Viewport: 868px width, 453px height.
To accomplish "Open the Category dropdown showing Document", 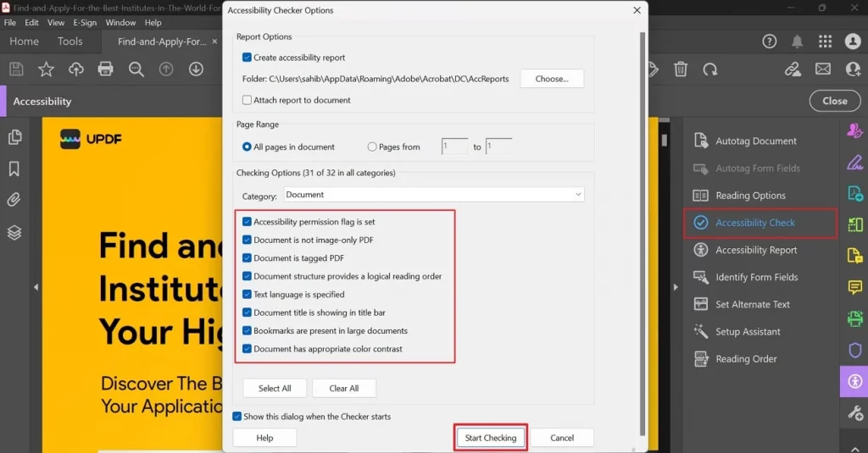I will tap(434, 195).
